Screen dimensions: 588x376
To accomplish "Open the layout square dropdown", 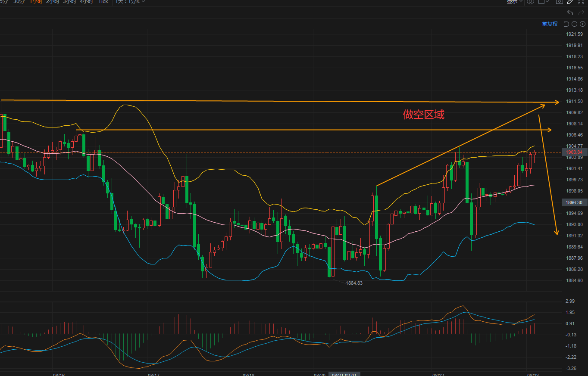I will 544,2.
